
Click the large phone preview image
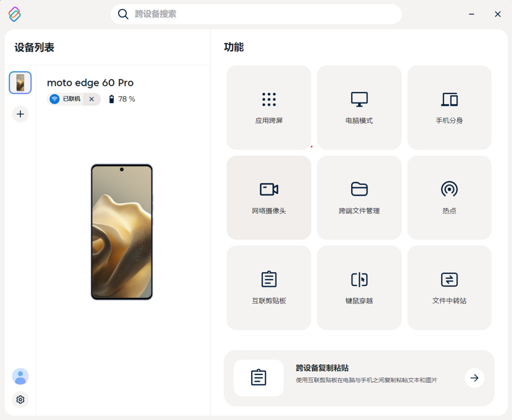122,232
